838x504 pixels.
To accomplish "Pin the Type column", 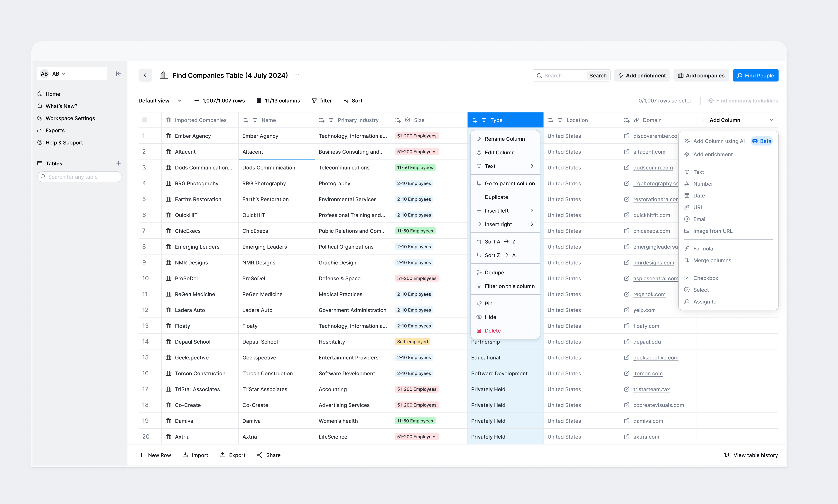I will [x=489, y=303].
